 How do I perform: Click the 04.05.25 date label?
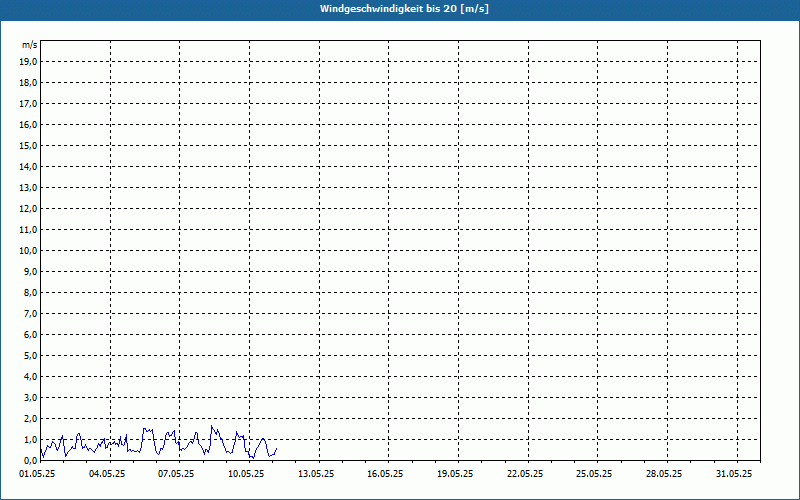[107, 474]
